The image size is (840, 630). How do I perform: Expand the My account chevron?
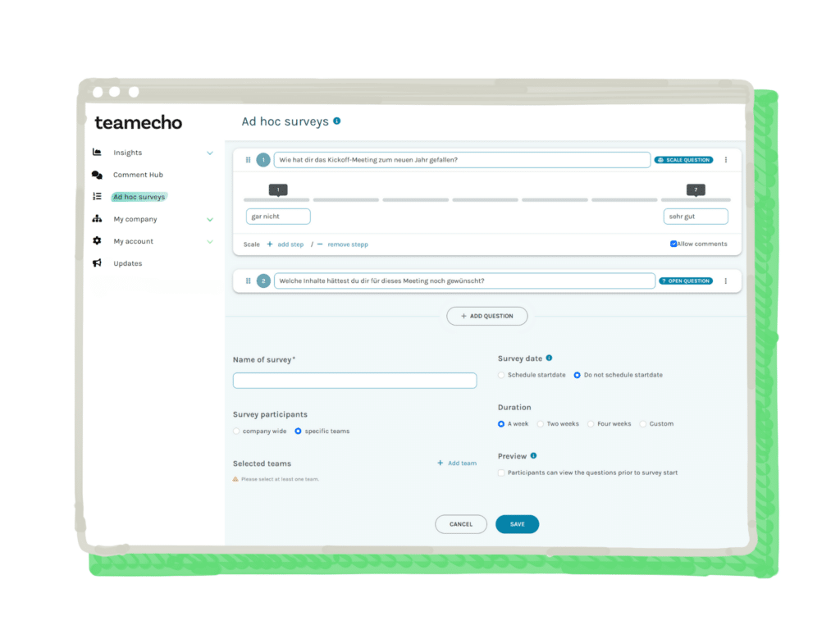pos(210,241)
